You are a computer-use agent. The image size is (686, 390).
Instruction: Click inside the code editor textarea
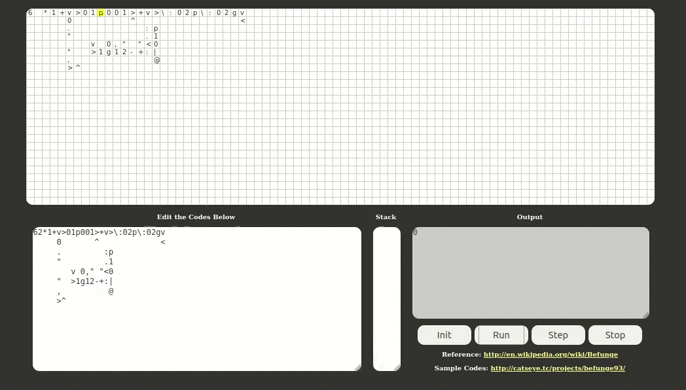pyautogui.click(x=197, y=299)
